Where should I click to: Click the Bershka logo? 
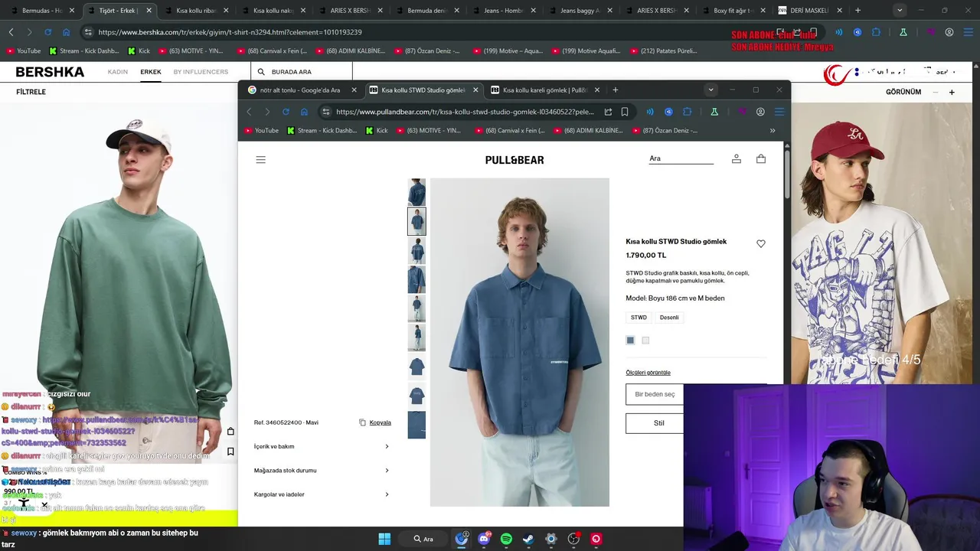pos(50,72)
